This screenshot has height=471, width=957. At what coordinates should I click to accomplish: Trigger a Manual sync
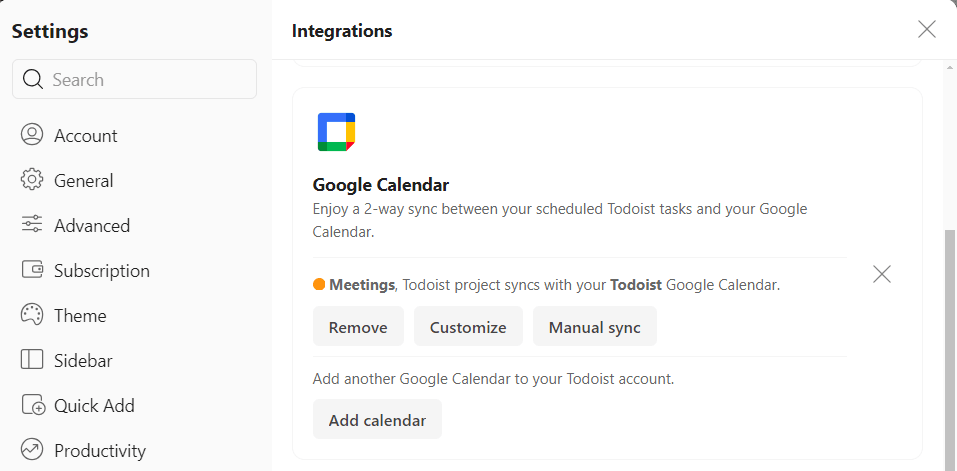(x=594, y=327)
